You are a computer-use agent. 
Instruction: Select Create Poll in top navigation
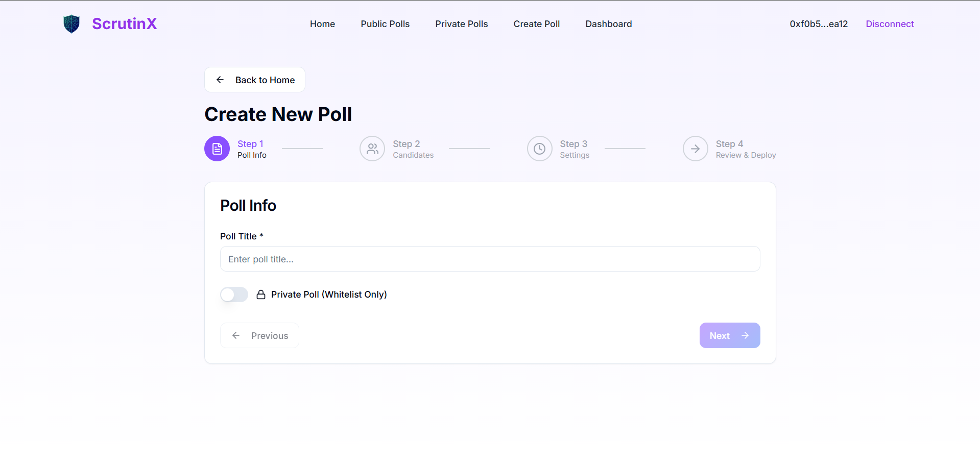[x=536, y=24]
